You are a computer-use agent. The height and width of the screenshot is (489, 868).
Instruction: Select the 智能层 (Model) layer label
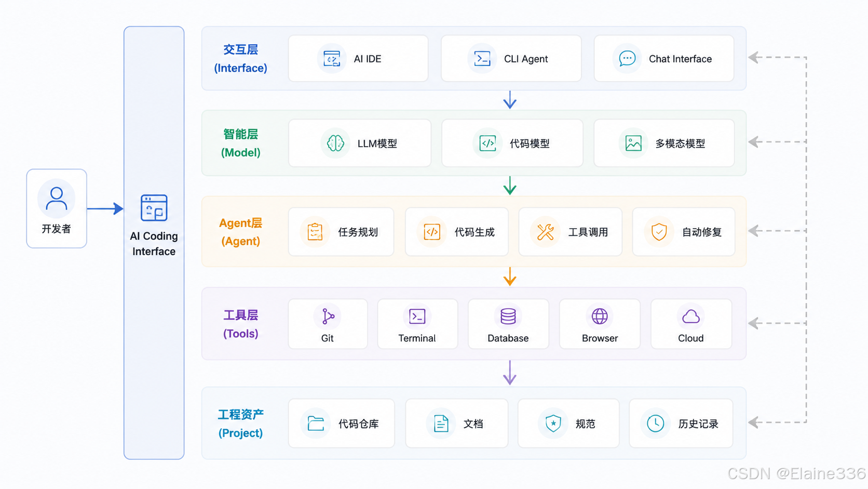241,143
